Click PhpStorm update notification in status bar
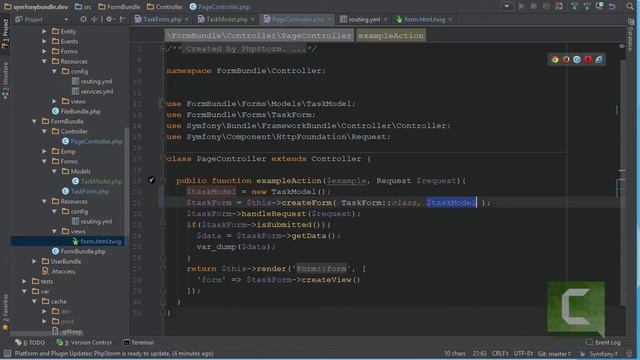 pyautogui.click(x=114, y=353)
